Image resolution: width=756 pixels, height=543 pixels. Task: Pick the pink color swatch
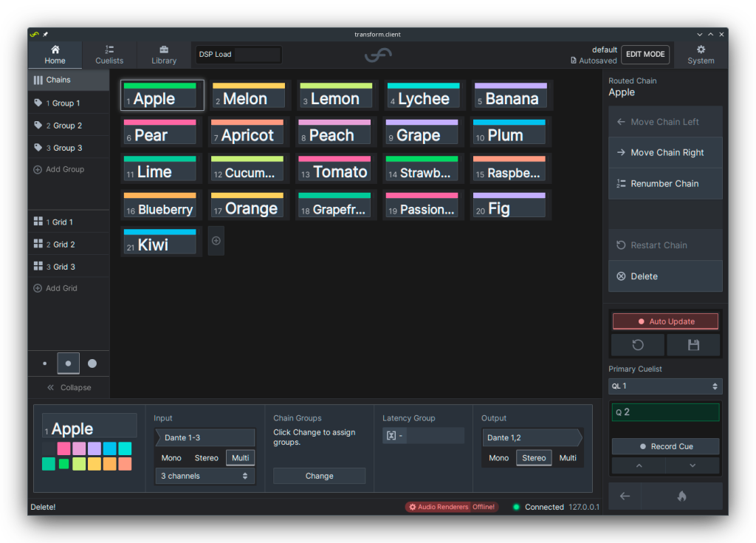coord(63,448)
